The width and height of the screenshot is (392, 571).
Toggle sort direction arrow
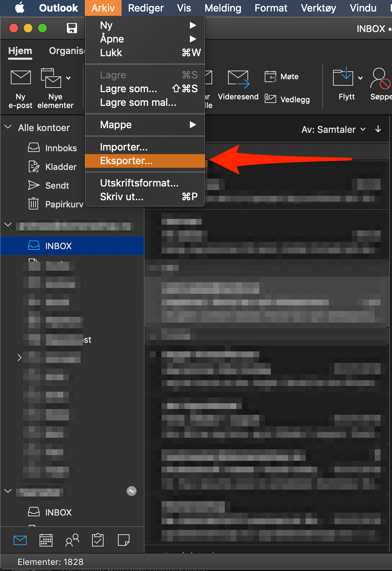378,129
